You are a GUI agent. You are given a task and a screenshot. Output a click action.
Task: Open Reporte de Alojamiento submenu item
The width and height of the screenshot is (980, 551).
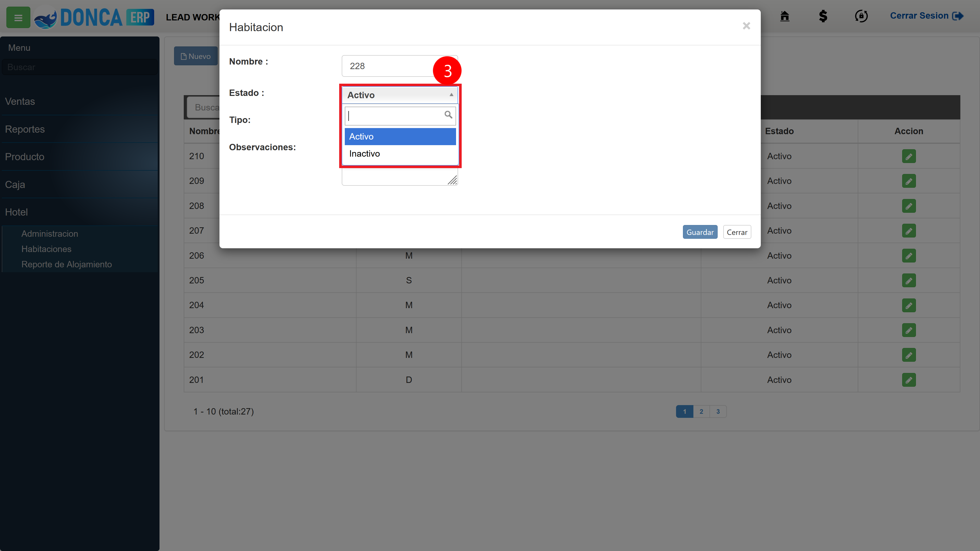click(67, 264)
